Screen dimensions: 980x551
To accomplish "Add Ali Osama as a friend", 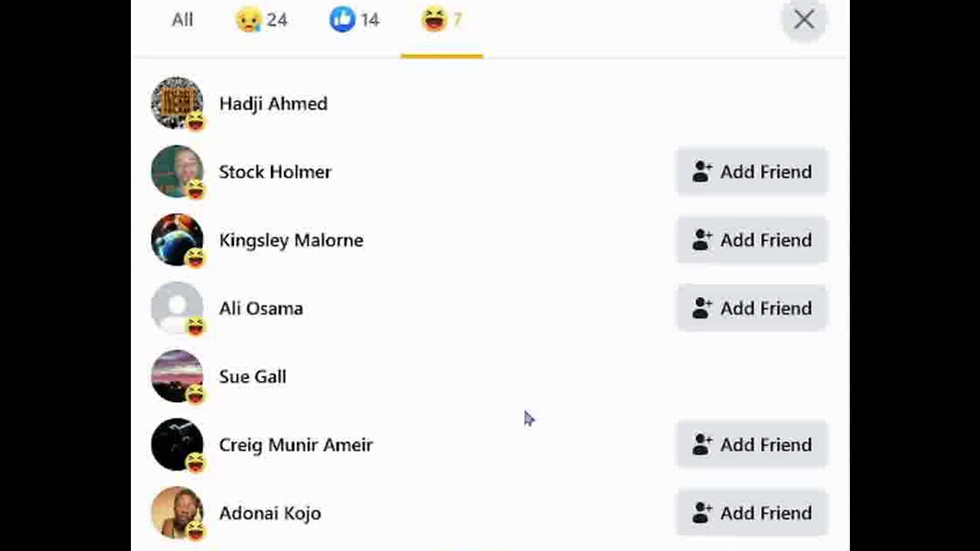I will [x=752, y=308].
